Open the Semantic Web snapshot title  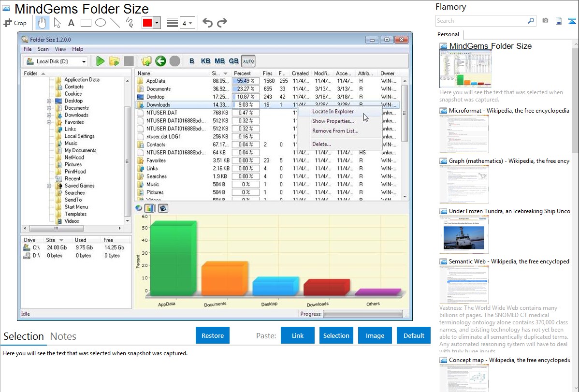[509, 261]
